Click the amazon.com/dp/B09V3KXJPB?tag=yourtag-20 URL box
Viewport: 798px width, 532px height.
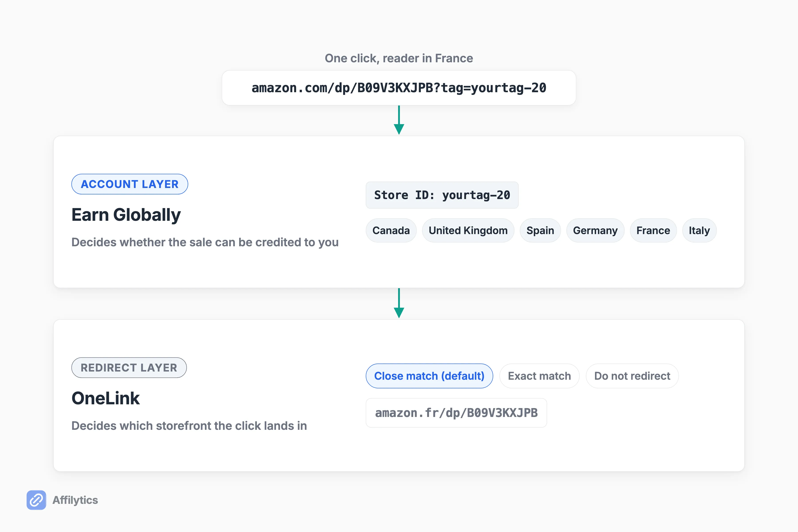(399, 88)
